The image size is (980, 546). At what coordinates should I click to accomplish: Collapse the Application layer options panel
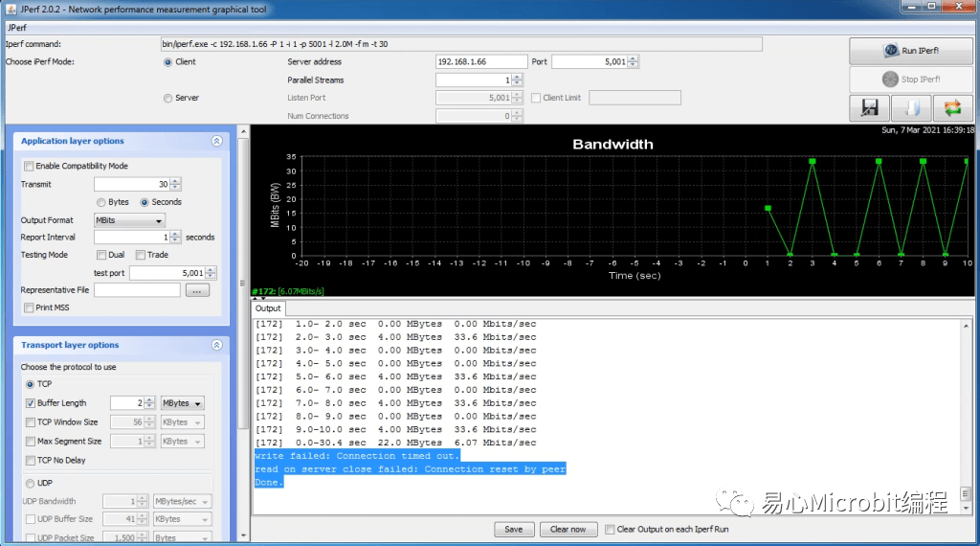[x=216, y=141]
